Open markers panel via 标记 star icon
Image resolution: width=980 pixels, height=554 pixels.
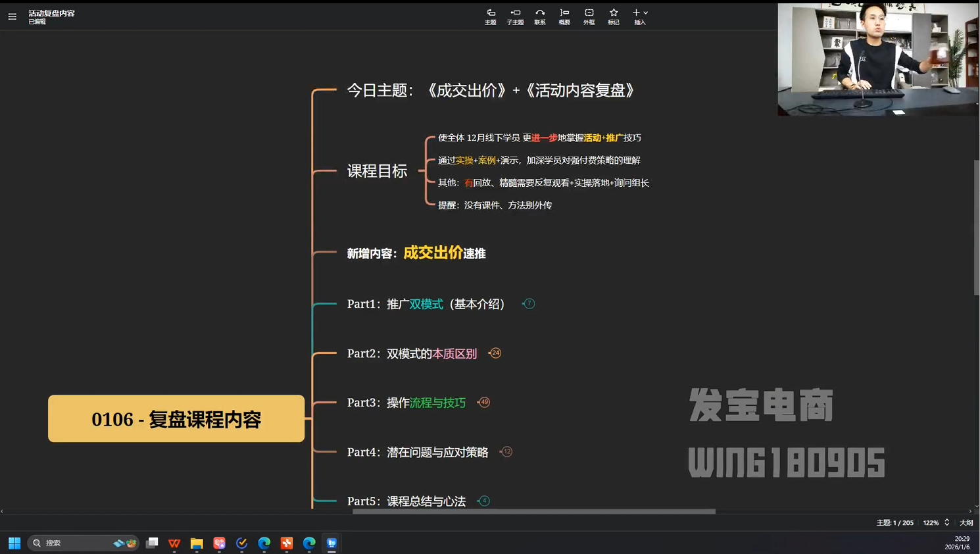point(613,16)
